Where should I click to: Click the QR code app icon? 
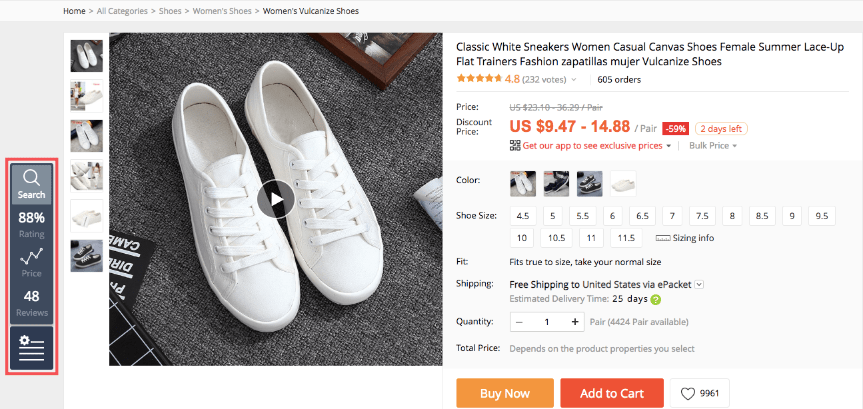(515, 146)
